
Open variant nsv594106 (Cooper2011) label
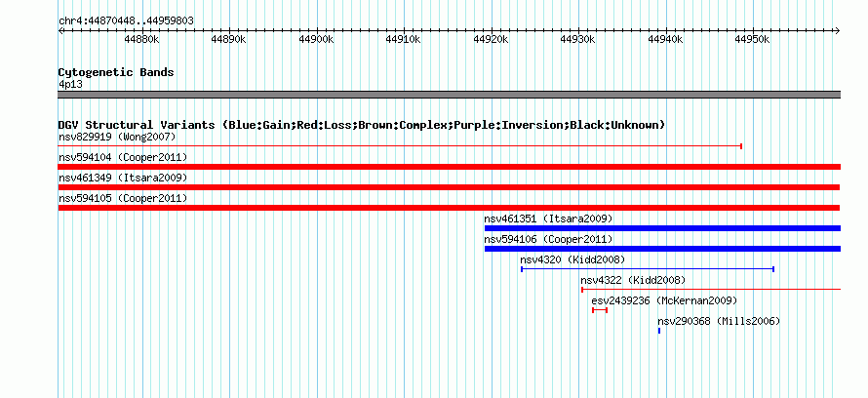pyautogui.click(x=548, y=240)
